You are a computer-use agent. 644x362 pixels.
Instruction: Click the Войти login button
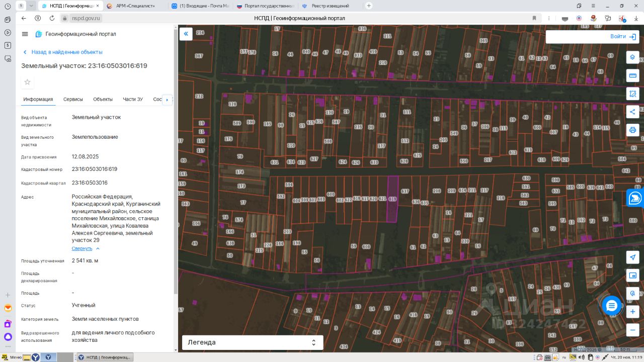(622, 37)
